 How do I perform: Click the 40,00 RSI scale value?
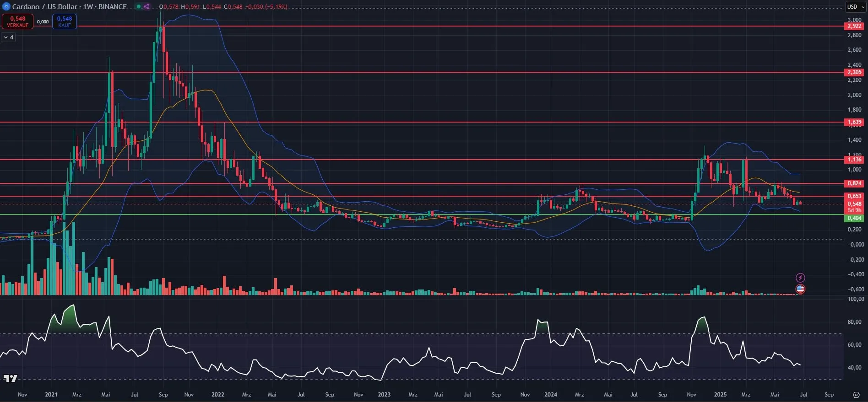tap(856, 368)
